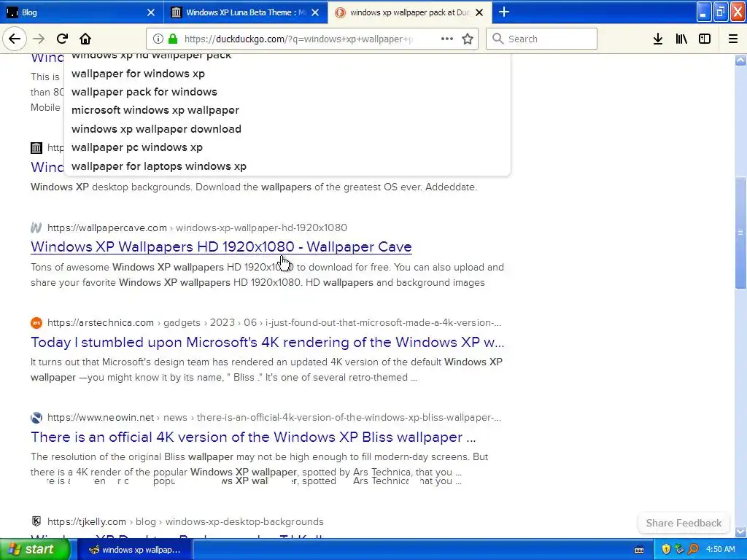747x560 pixels.
Task: Click the green padlock security icon
Action: click(173, 39)
